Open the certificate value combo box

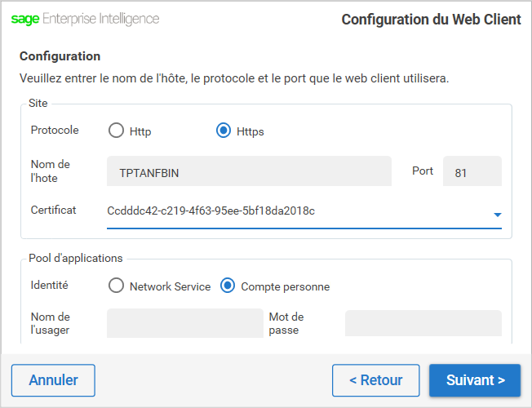(294, 211)
